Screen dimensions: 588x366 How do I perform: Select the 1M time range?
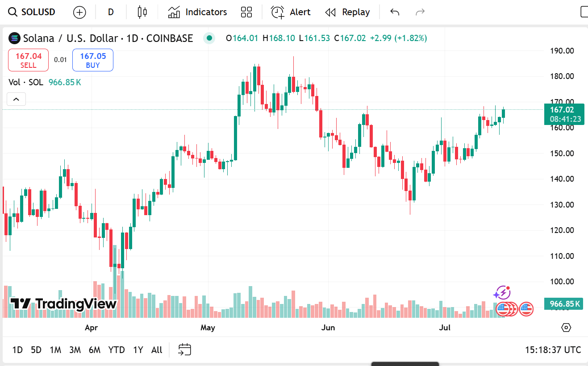(x=55, y=350)
